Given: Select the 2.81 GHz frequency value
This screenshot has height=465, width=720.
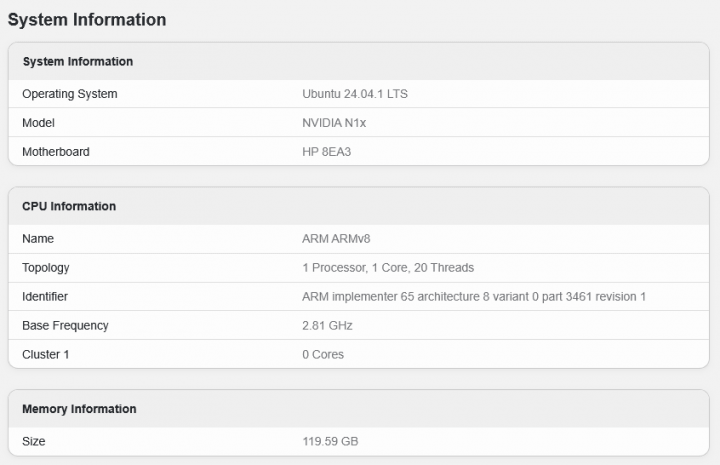Looking at the screenshot, I should point(327,325).
